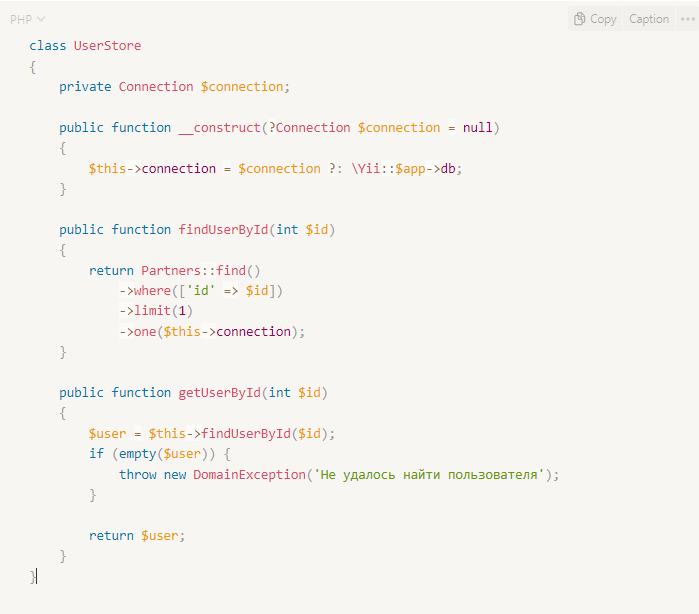This screenshot has height=614, width=699.
Task: Click the 'if (empty($user))' condition
Action: (x=152, y=454)
